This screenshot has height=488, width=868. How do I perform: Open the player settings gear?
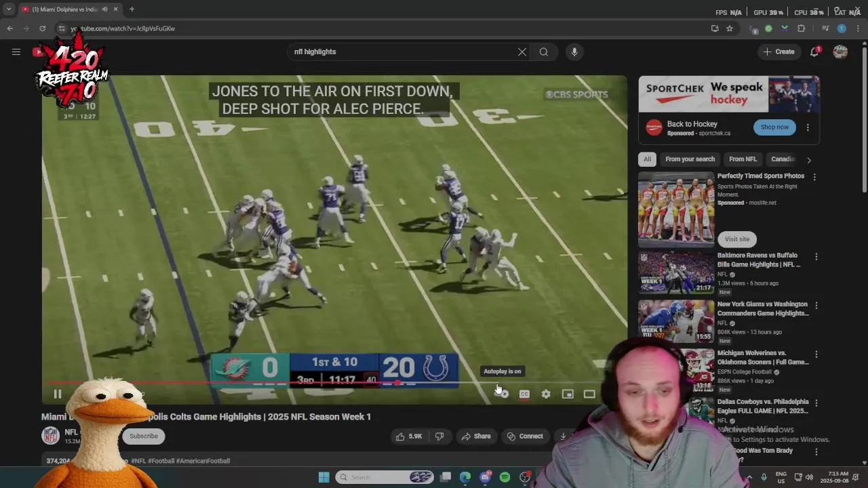click(x=546, y=394)
